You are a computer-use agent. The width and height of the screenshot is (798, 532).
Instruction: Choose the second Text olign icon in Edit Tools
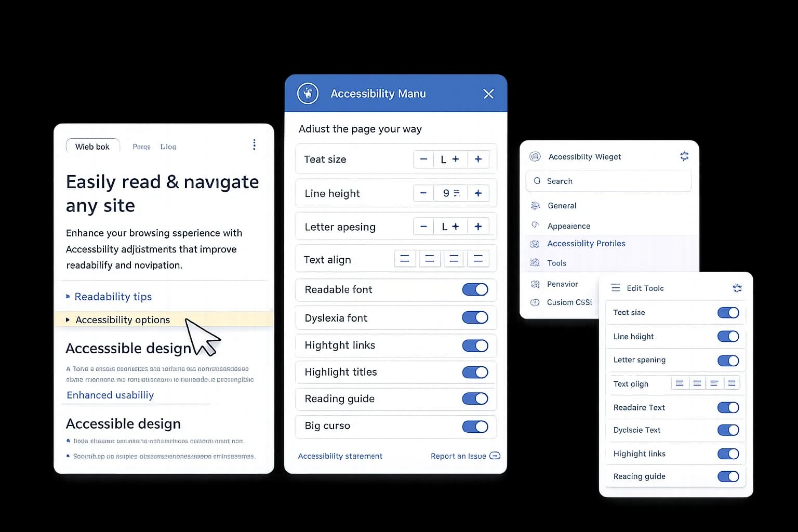pyautogui.click(x=697, y=383)
